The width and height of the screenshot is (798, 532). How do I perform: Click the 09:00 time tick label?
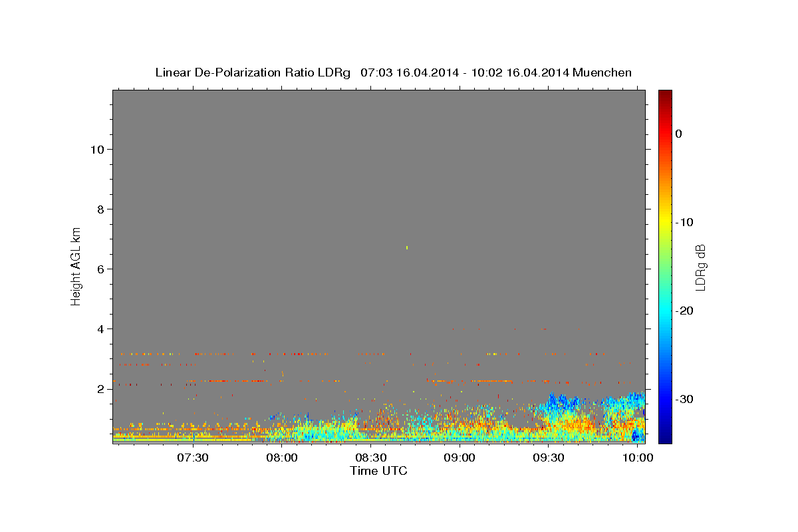pos(460,458)
